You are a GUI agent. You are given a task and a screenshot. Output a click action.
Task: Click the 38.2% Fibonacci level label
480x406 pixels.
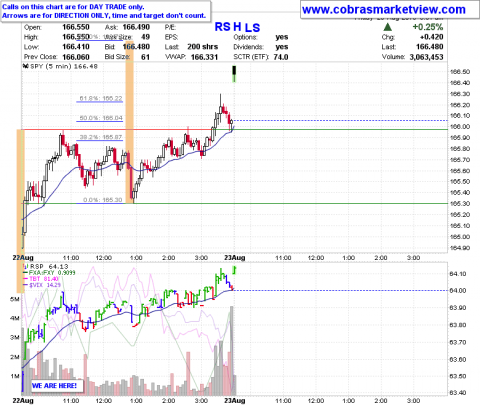point(101,137)
